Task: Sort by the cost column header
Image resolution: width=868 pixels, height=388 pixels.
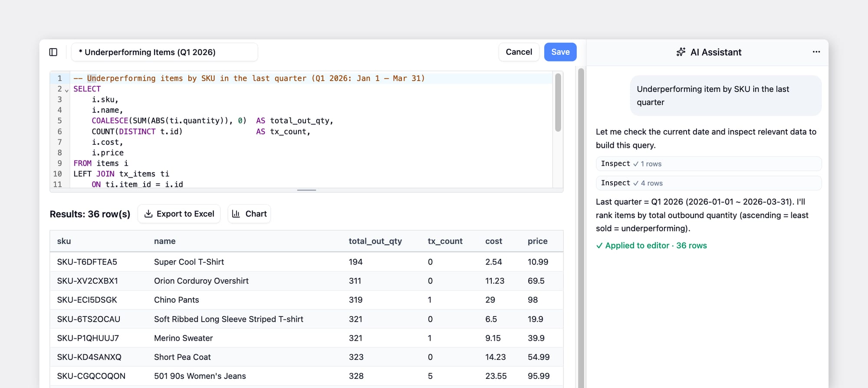Action: click(x=493, y=241)
